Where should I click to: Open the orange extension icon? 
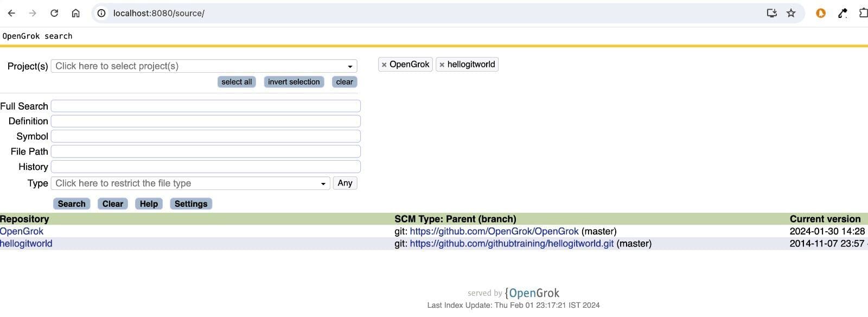point(821,13)
